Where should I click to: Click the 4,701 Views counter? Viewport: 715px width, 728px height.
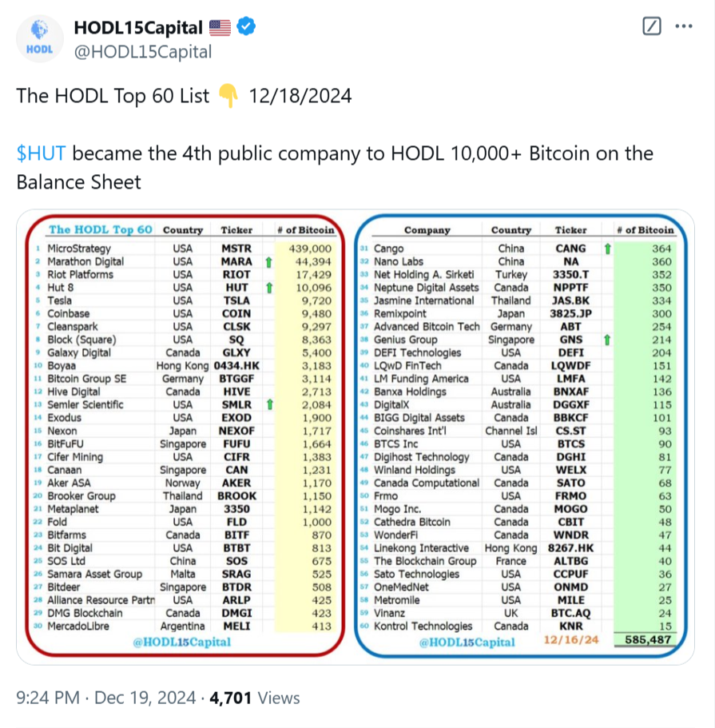(254, 698)
